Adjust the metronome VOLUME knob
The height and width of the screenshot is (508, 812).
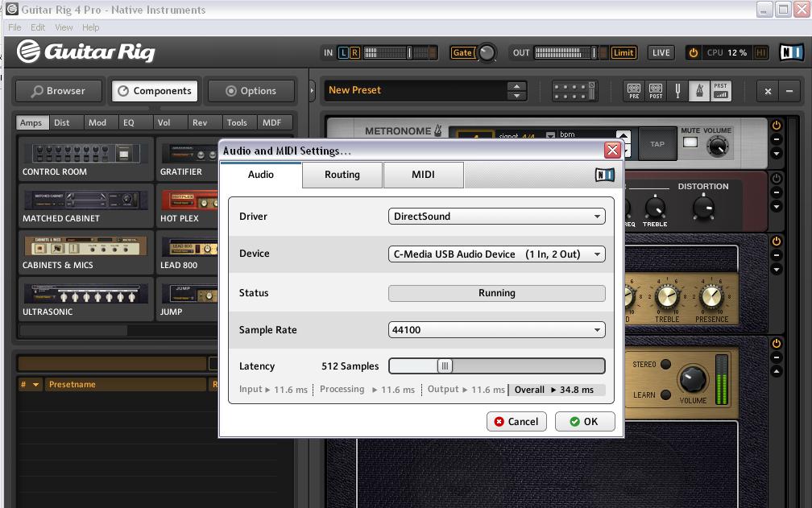pos(718,147)
